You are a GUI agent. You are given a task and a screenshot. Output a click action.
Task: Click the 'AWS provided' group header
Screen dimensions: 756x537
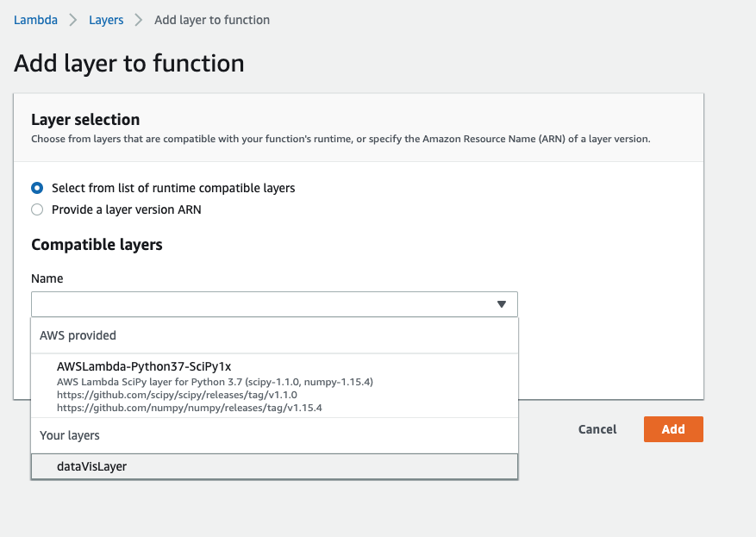pos(78,335)
